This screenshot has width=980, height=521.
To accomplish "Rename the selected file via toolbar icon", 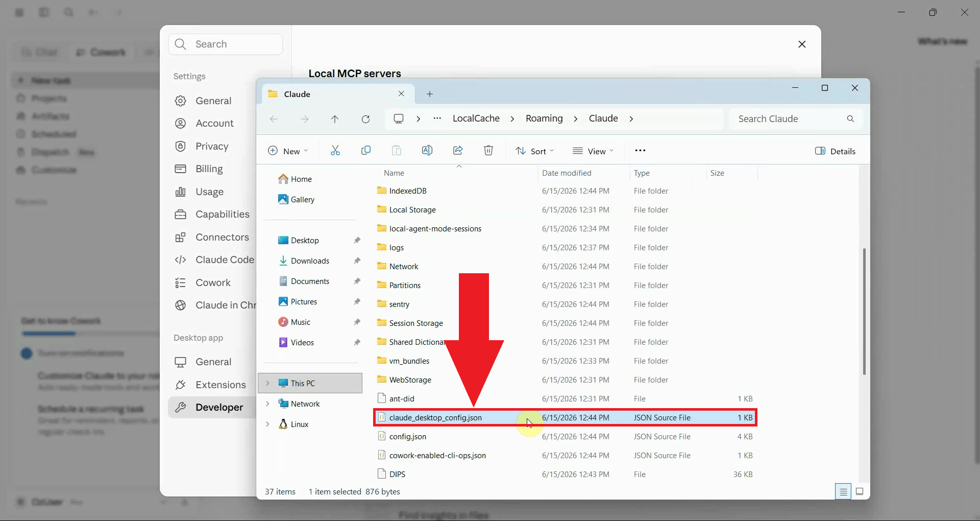I will (x=427, y=151).
